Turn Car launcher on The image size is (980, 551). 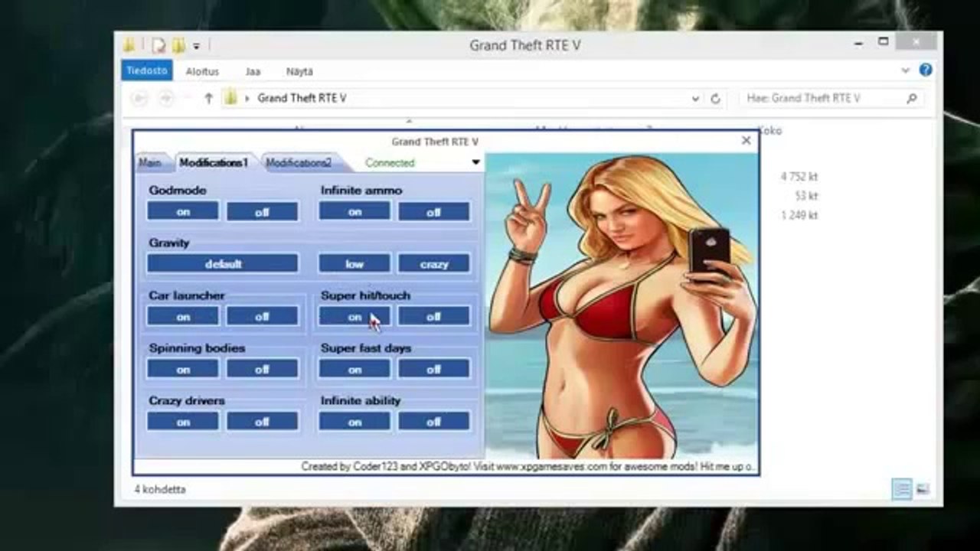coord(183,316)
